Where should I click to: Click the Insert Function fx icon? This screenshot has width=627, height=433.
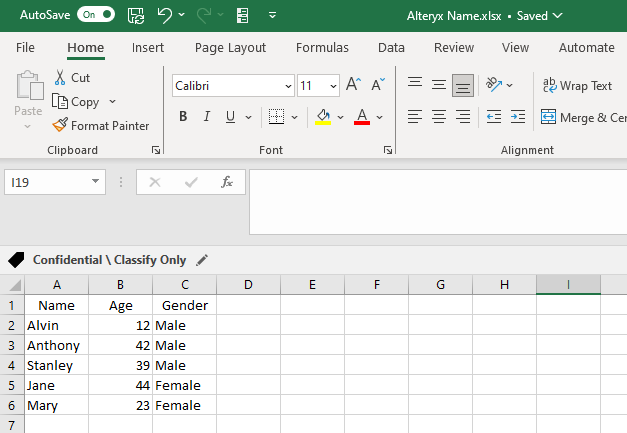pyautogui.click(x=227, y=182)
